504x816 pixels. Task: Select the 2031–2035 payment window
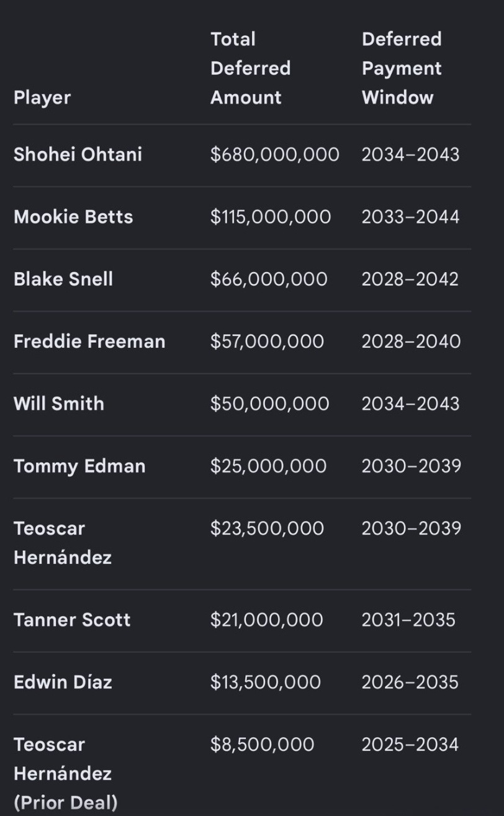click(408, 620)
